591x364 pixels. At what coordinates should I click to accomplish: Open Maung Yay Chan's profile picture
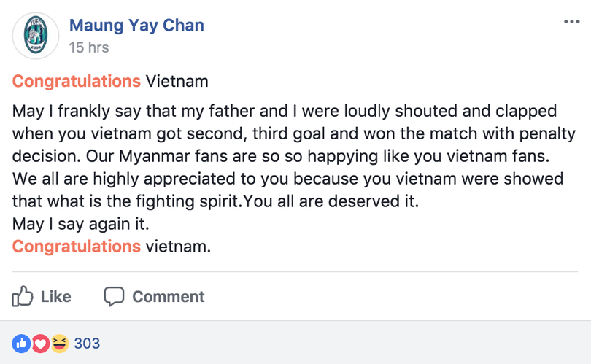34,36
